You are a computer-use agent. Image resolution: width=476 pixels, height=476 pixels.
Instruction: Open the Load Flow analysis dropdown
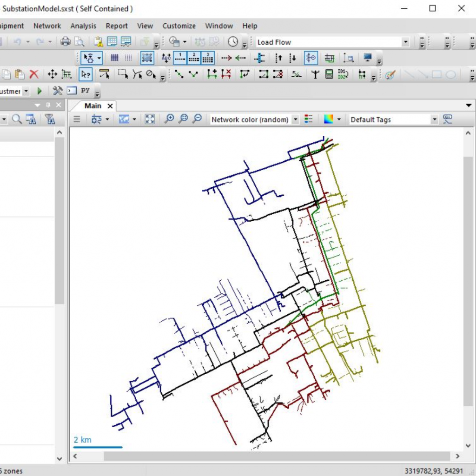click(x=405, y=42)
